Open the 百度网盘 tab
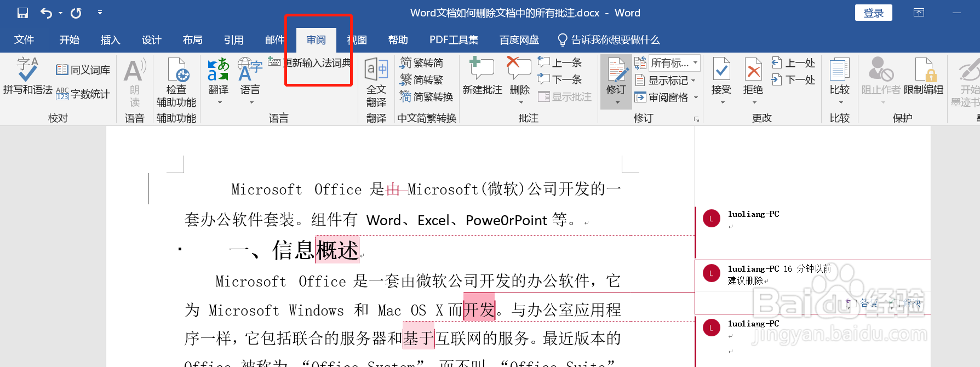Viewport: 980px width, 367px height. (519, 39)
